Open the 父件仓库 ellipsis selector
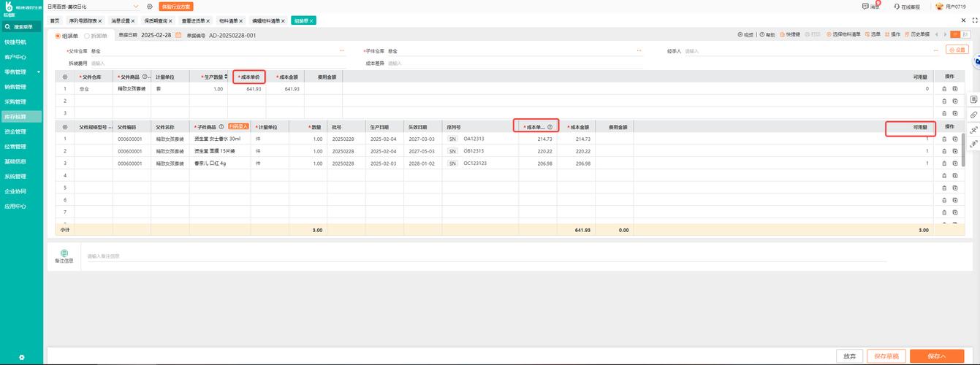 pyautogui.click(x=341, y=50)
